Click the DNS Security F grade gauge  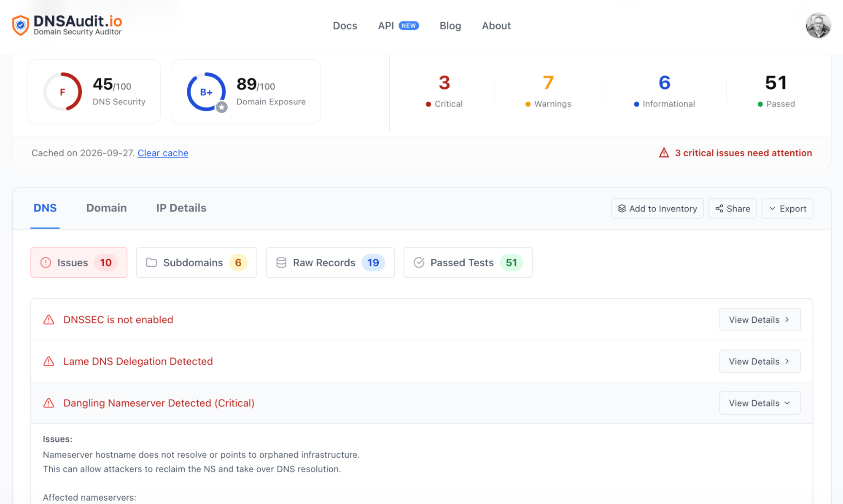pos(62,92)
